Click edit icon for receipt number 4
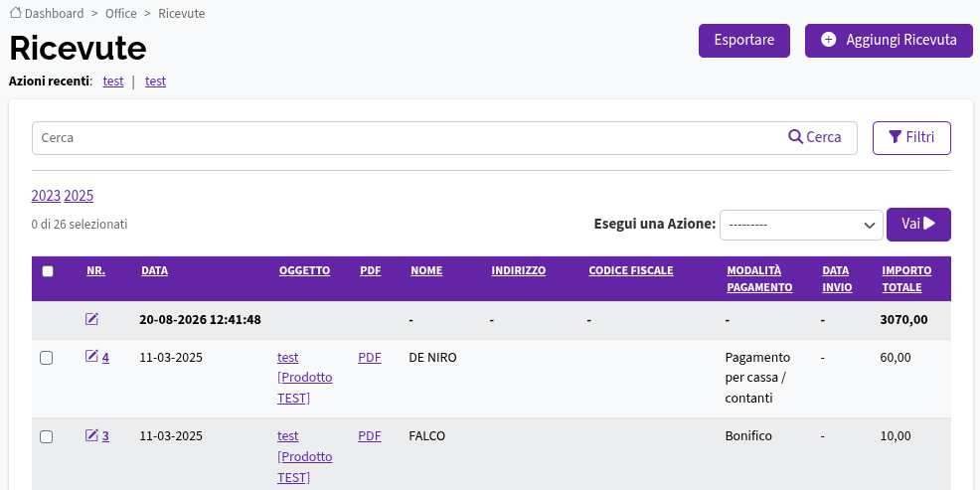The width and height of the screenshot is (980, 490). [91, 356]
